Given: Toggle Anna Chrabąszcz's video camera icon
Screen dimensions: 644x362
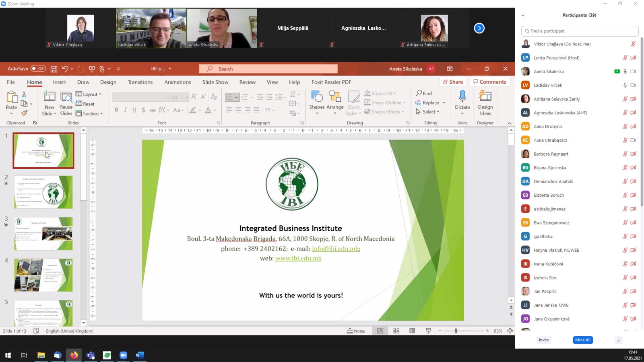Looking at the screenshot, I should click(x=633, y=140).
